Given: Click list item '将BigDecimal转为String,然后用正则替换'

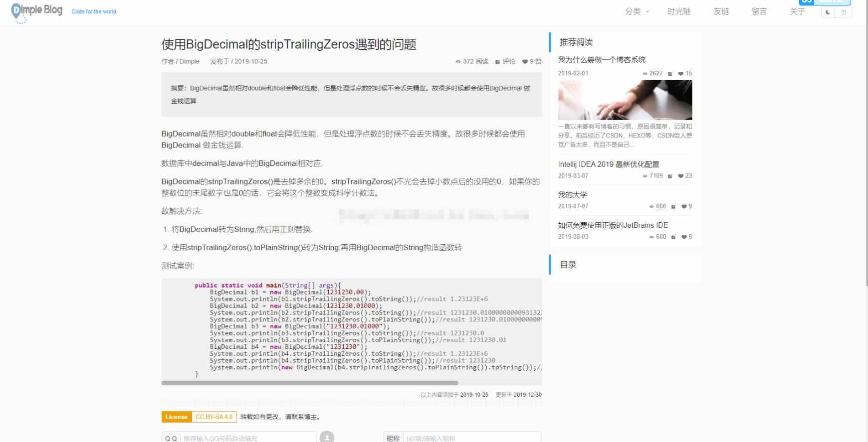Looking at the screenshot, I should pos(241,229).
